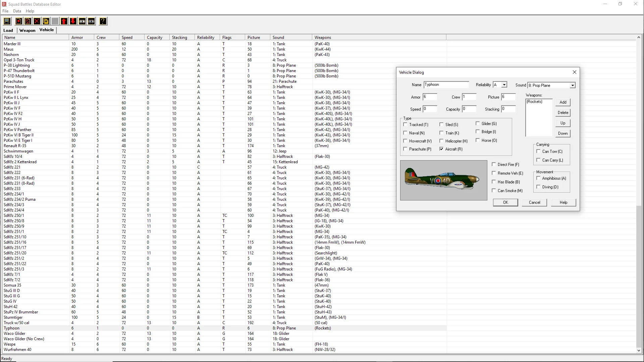Expand the Sound combo box
644x362 pixels.
573,85
